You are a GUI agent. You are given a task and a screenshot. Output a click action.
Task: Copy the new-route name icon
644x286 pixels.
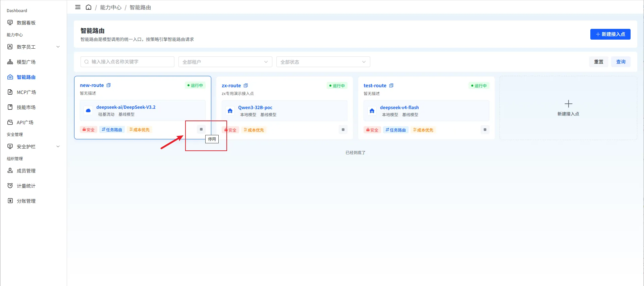pyautogui.click(x=108, y=85)
